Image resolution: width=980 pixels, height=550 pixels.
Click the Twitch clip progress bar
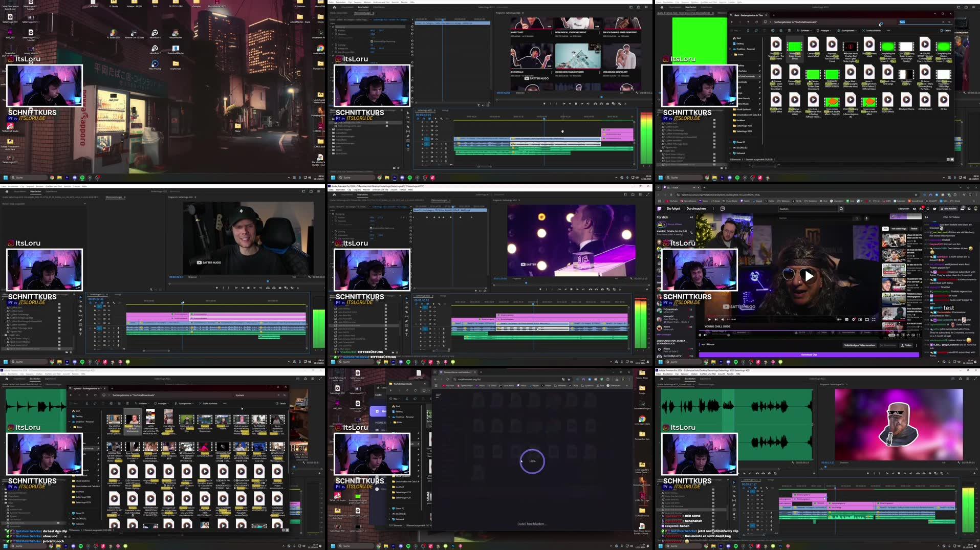pyautogui.click(x=810, y=331)
